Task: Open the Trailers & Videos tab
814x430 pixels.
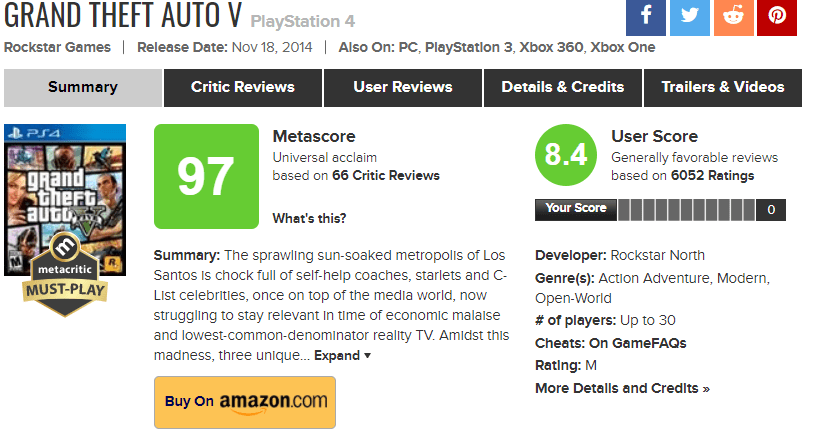Action: pos(722,87)
